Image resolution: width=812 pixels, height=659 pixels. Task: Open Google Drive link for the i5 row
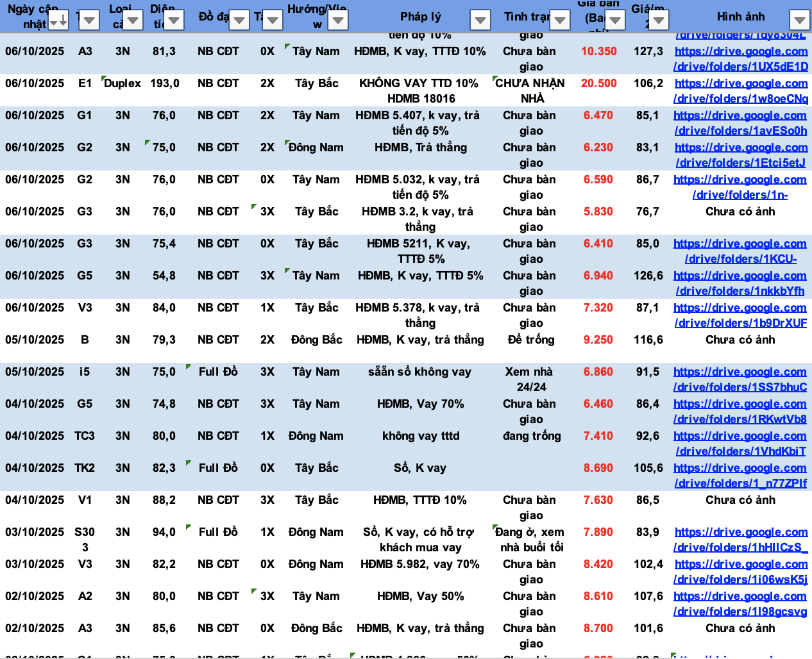click(740, 380)
